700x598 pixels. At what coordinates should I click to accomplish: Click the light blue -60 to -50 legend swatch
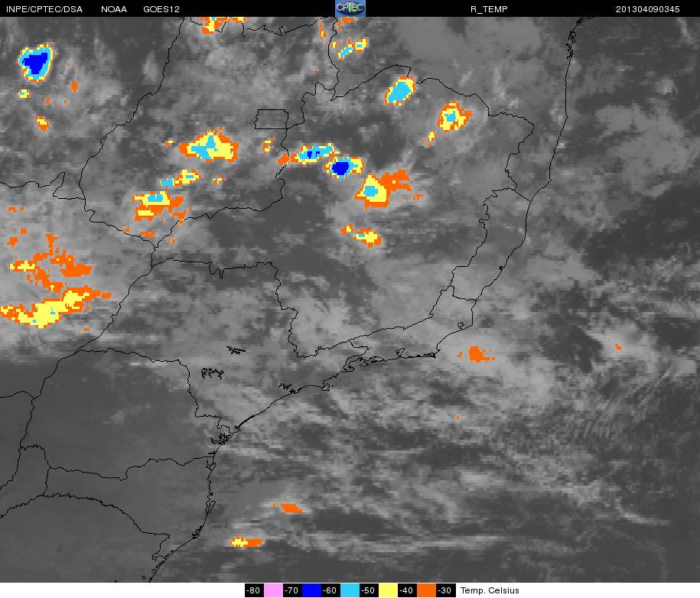[x=350, y=590]
